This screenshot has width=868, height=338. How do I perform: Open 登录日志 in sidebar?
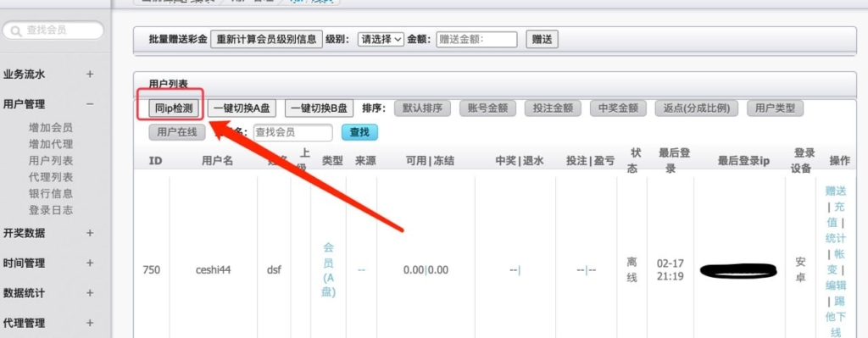click(x=51, y=210)
